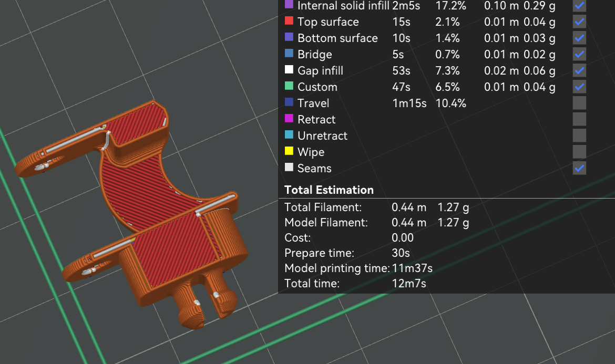Screen dimensions: 615x364
Task: Click the white Gap infill swatch
Action: (289, 69)
